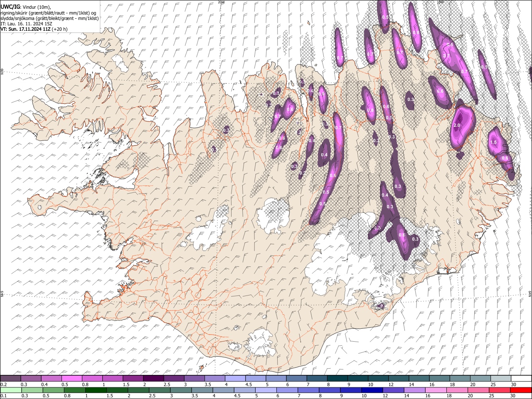Select the rain scale 3.5 gray-blue swatch
The image size is (532, 399).
(x=203, y=390)
